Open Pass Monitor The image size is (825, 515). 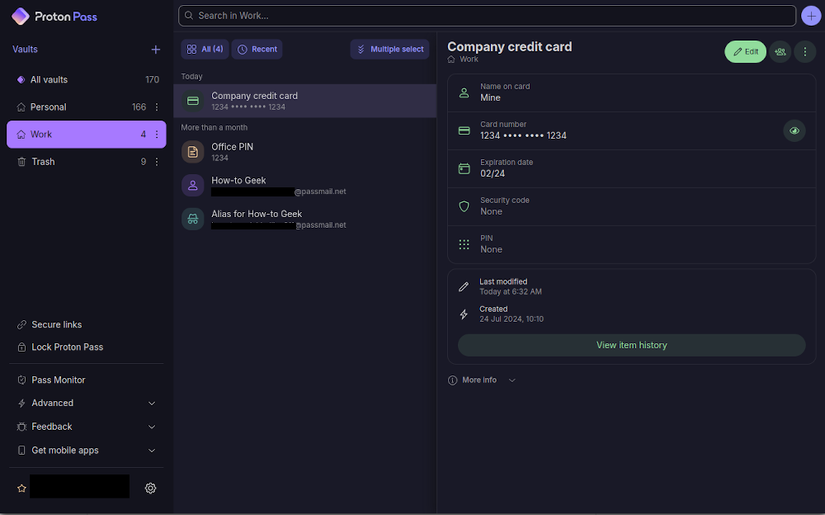(58, 380)
